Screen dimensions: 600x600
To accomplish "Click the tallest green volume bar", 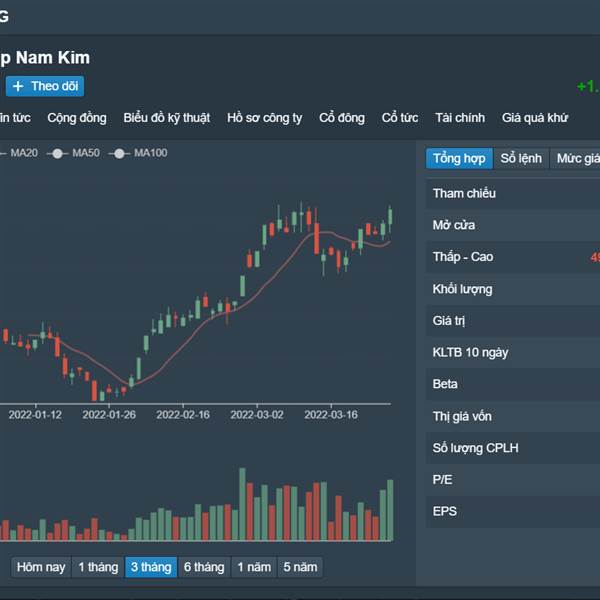I will point(242,504).
